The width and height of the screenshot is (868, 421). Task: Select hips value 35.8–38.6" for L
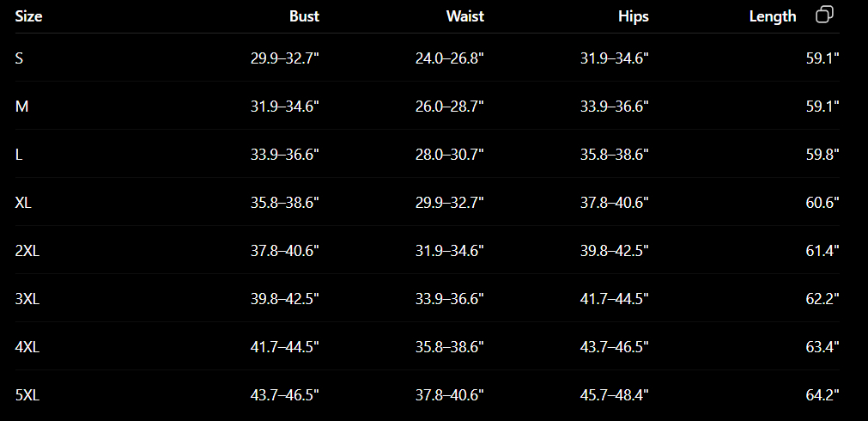615,155
